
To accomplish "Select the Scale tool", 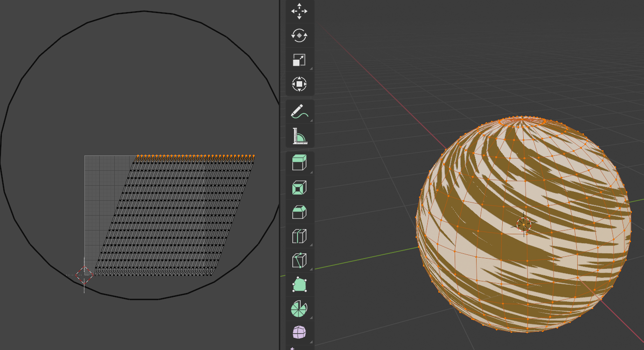I will coord(299,60).
